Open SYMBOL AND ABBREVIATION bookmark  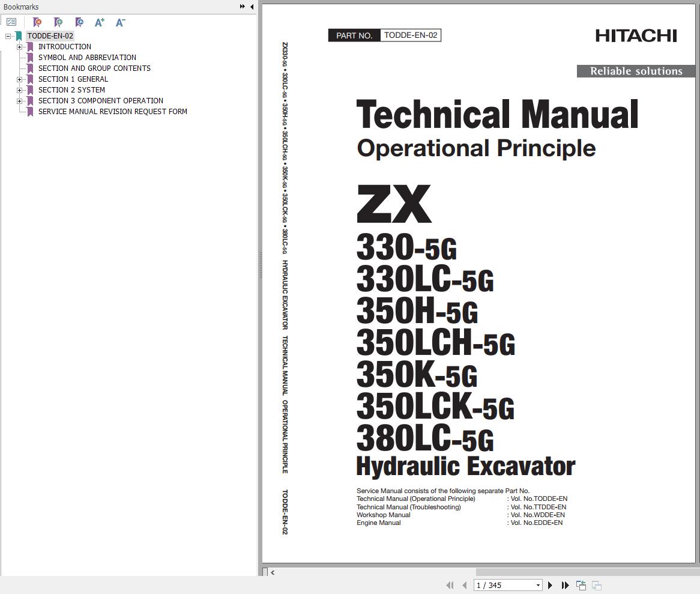[x=87, y=57]
